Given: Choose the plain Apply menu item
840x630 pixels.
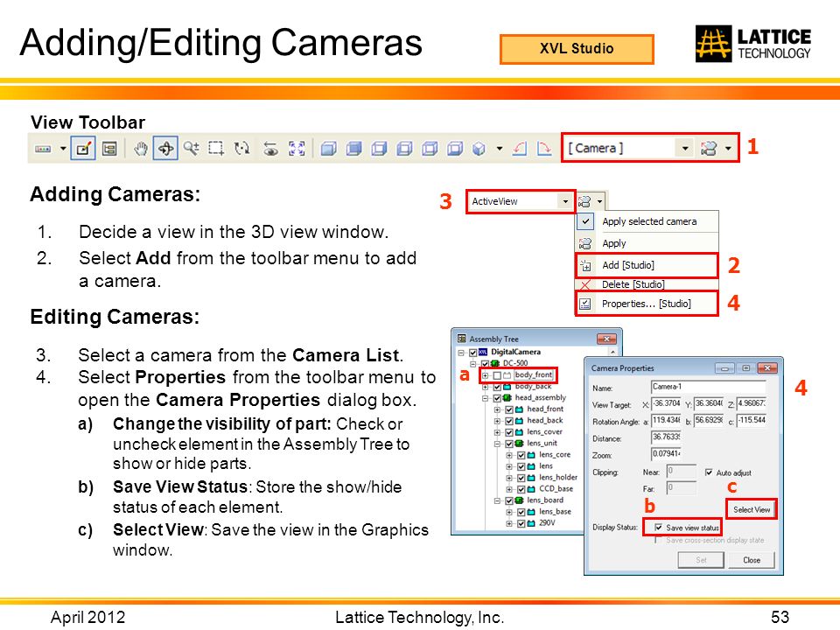Looking at the screenshot, I should [647, 243].
